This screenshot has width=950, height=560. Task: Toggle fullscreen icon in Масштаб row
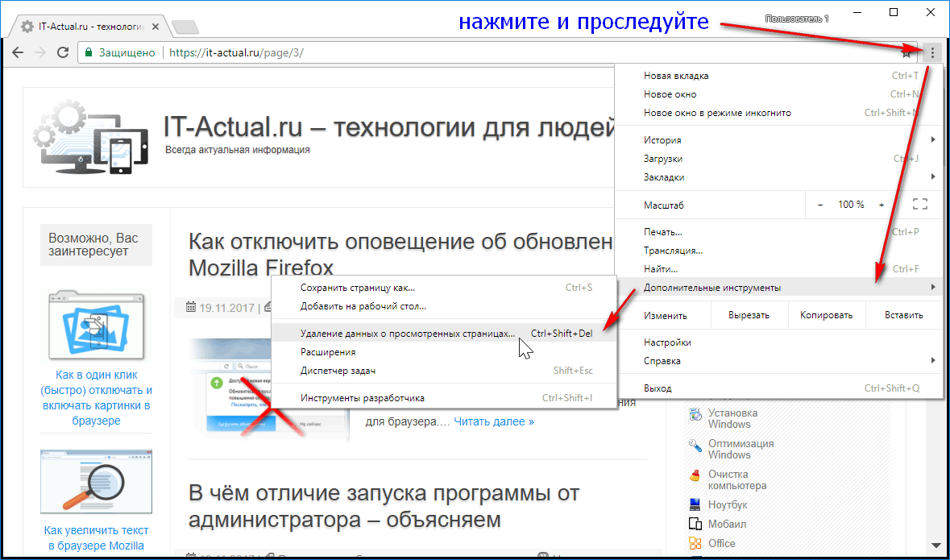[919, 205]
